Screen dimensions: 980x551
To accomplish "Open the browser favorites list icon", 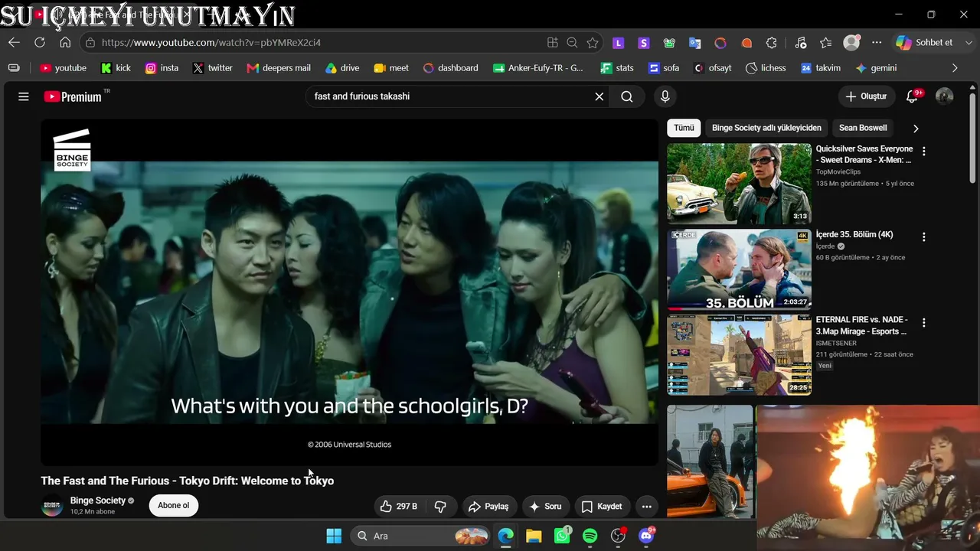I will (825, 43).
